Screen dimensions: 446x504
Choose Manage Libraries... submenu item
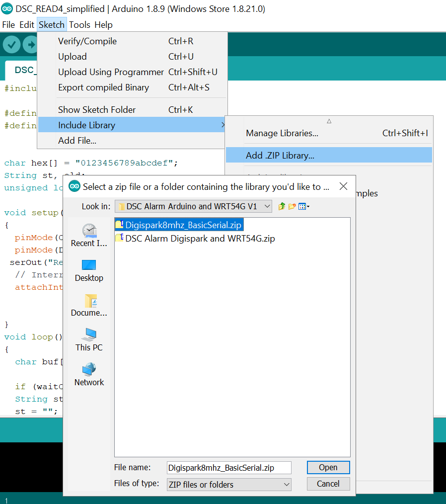tap(329, 133)
